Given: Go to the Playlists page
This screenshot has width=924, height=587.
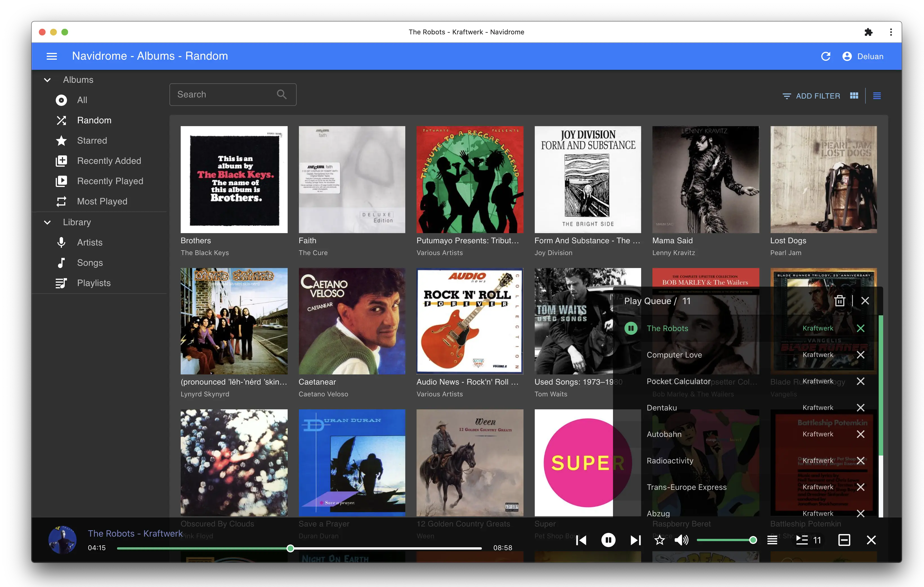Looking at the screenshot, I should 94,283.
